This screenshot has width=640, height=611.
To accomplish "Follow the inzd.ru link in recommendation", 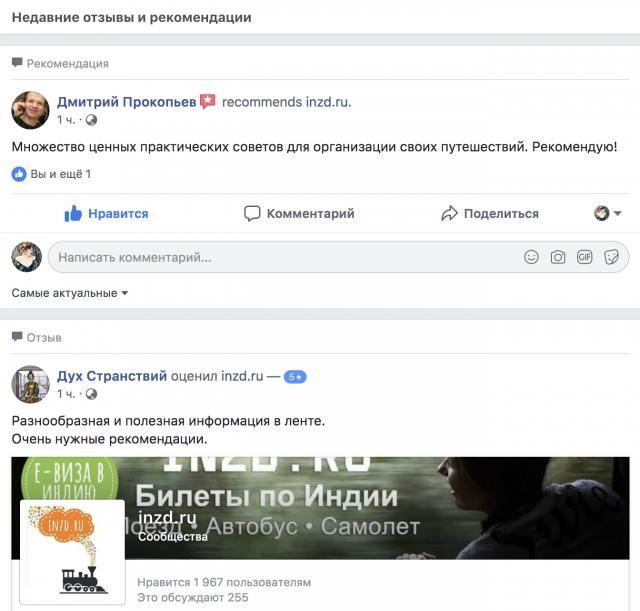I will [x=328, y=102].
